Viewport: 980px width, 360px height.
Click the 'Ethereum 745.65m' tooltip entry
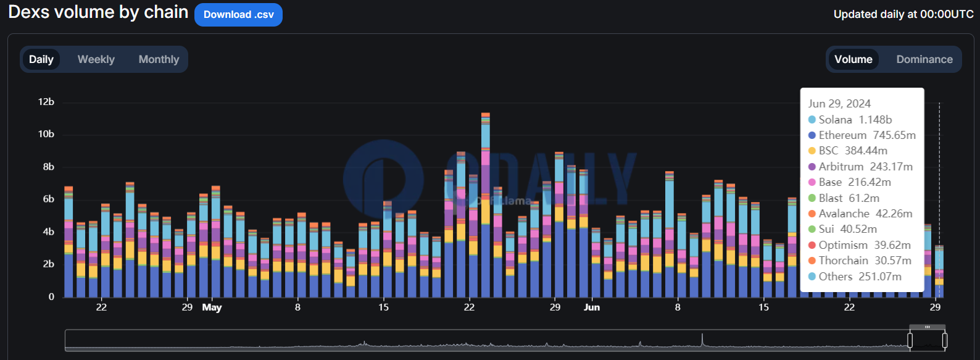(x=862, y=135)
